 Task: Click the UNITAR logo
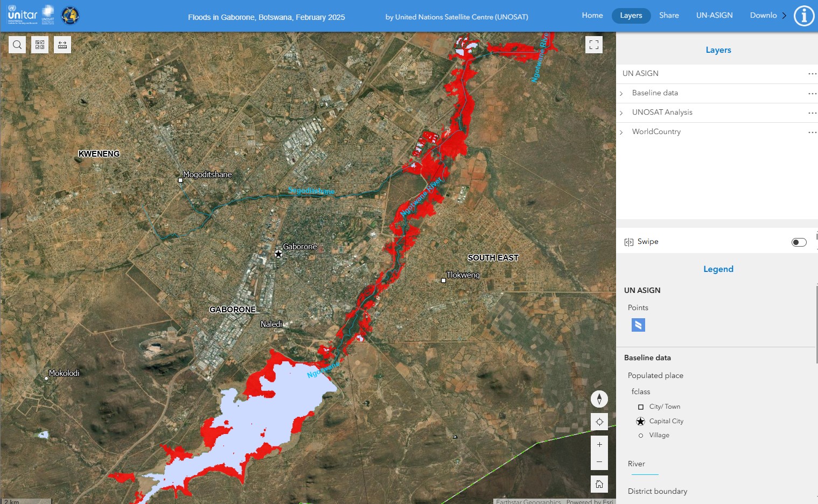[23, 15]
